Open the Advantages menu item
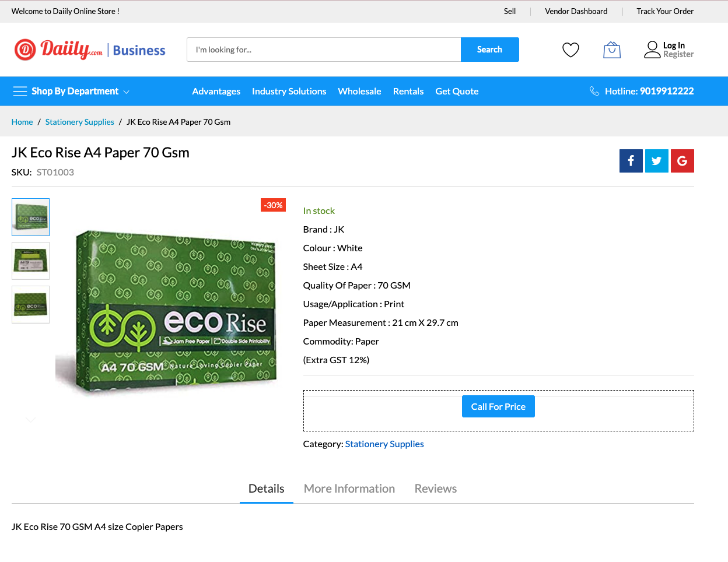This screenshot has height=562, width=728. click(216, 92)
